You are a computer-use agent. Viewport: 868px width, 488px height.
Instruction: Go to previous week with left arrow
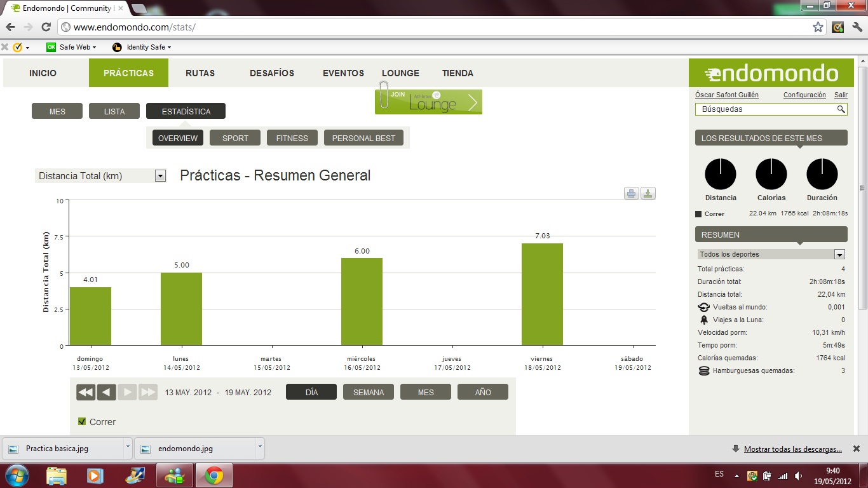(x=107, y=392)
